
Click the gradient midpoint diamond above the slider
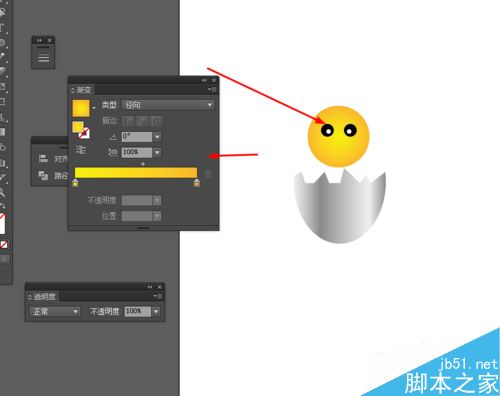point(143,164)
